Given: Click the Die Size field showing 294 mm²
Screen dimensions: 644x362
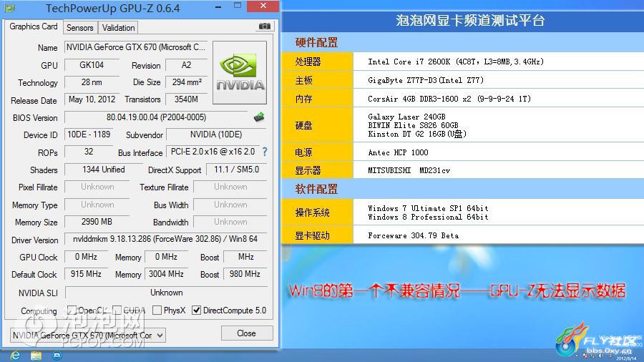Looking at the screenshot, I should coord(187,82).
